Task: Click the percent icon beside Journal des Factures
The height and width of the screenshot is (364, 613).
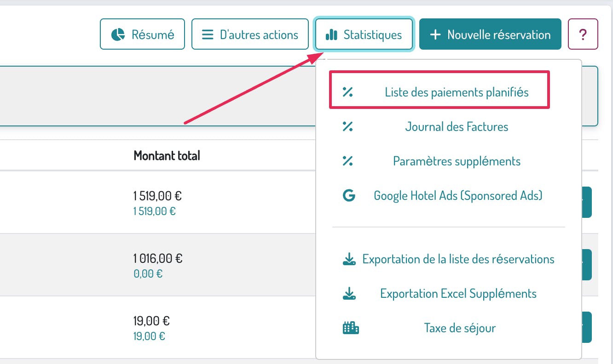Action: [348, 126]
